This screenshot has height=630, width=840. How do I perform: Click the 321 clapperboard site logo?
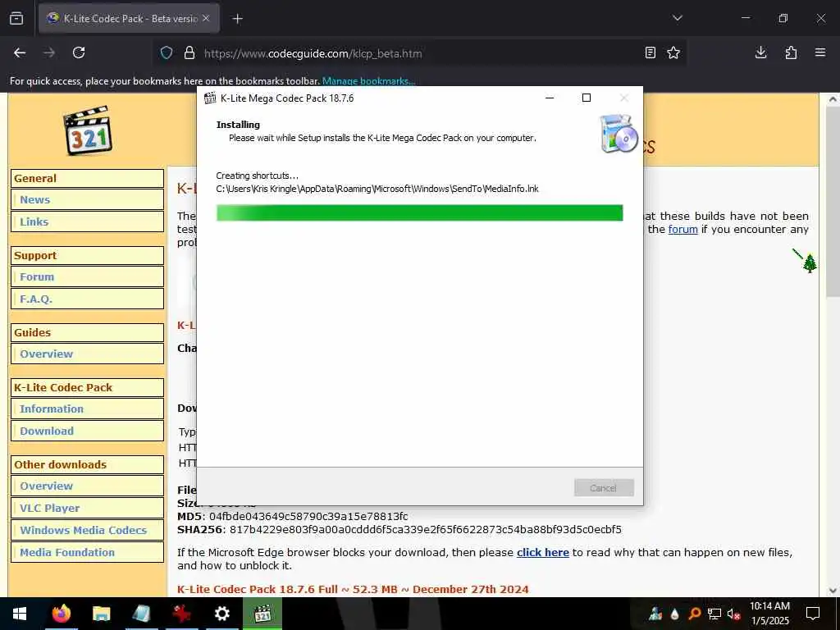point(89,130)
